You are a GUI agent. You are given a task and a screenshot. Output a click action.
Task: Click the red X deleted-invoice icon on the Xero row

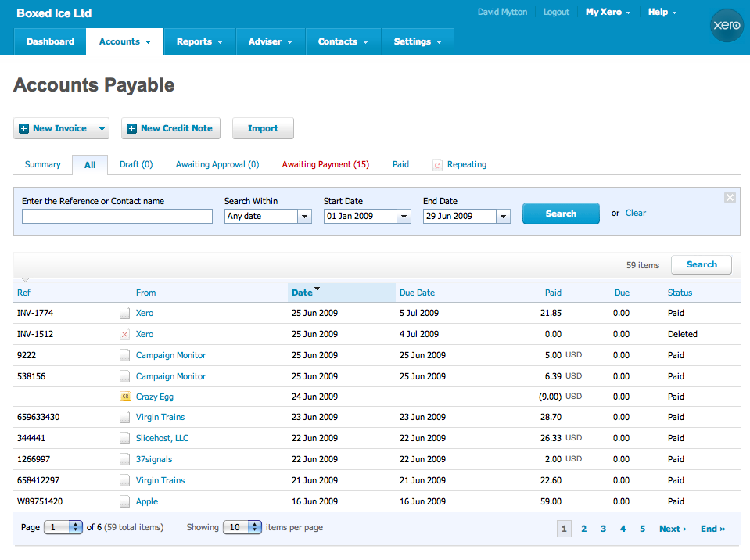pyautogui.click(x=124, y=334)
